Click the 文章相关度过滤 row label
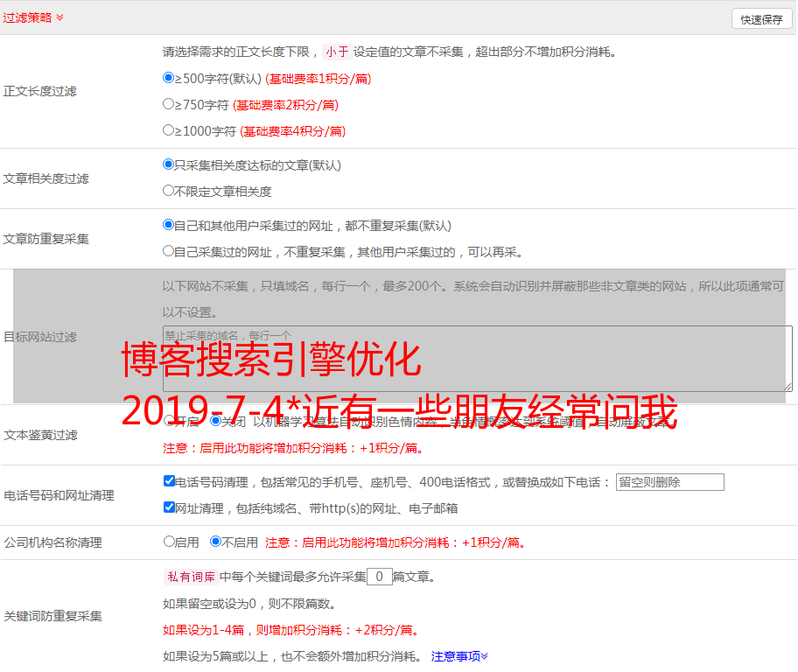The height and width of the screenshot is (672, 798). [45, 178]
